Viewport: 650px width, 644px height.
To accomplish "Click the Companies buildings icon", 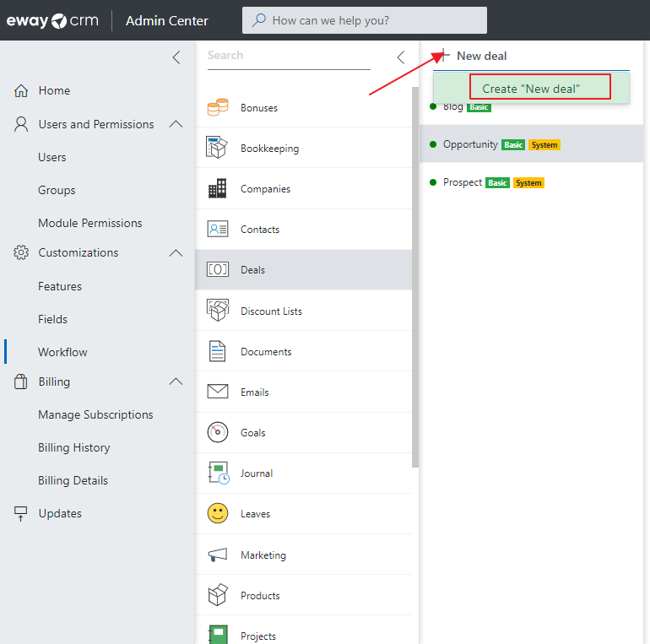I will [217, 188].
